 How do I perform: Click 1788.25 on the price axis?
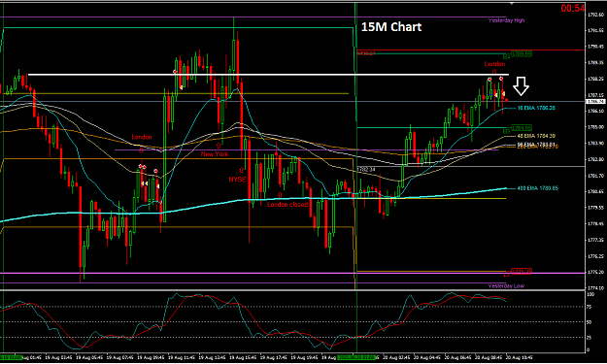595,79
